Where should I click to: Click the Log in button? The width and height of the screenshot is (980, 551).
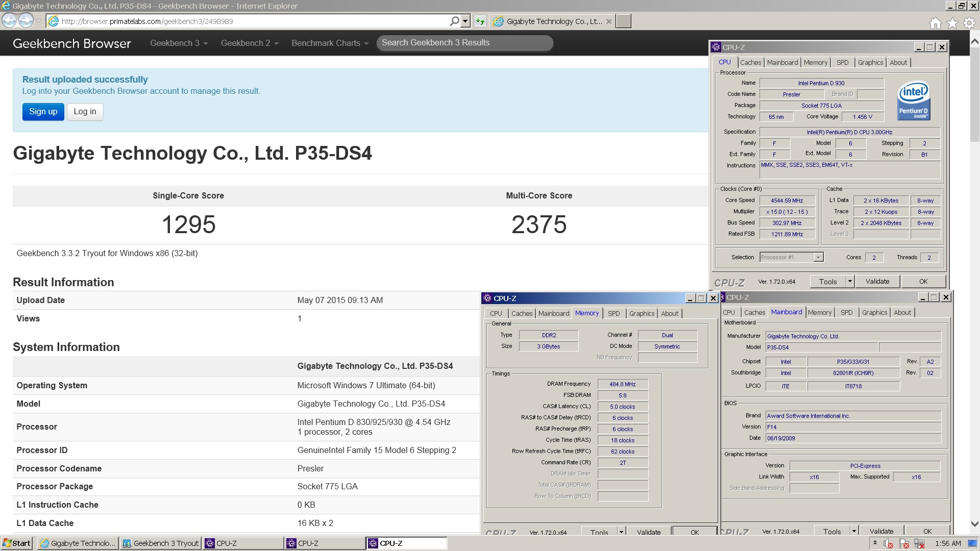85,112
